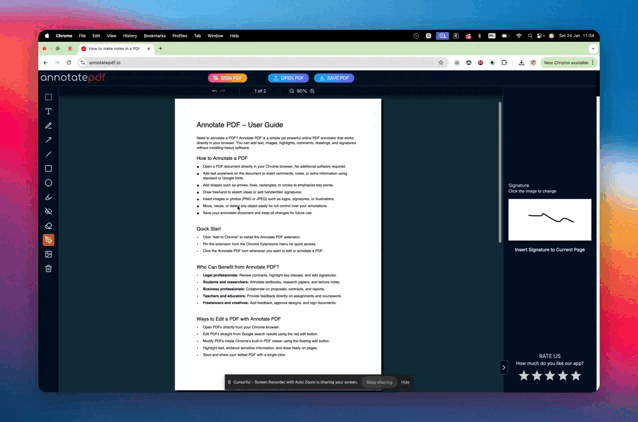Viewport: 638px width, 422px height.
Task: Click the signature image thumbnail
Action: tap(549, 219)
